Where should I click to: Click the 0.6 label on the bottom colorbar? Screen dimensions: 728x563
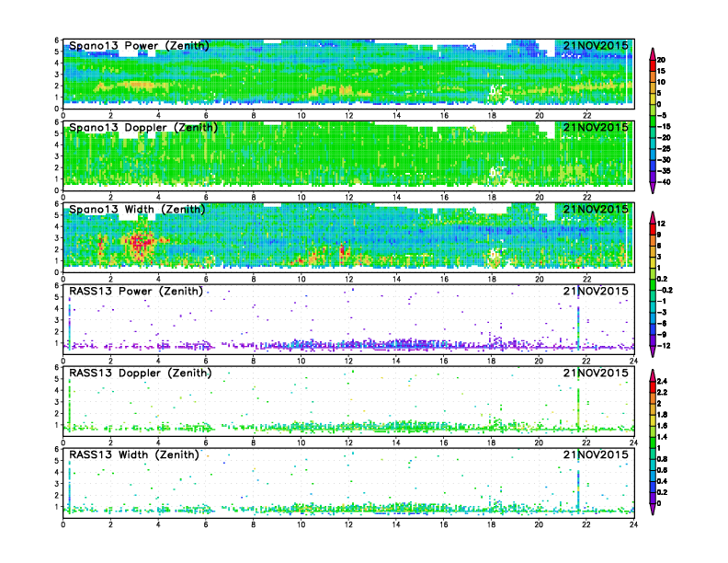[x=663, y=470]
